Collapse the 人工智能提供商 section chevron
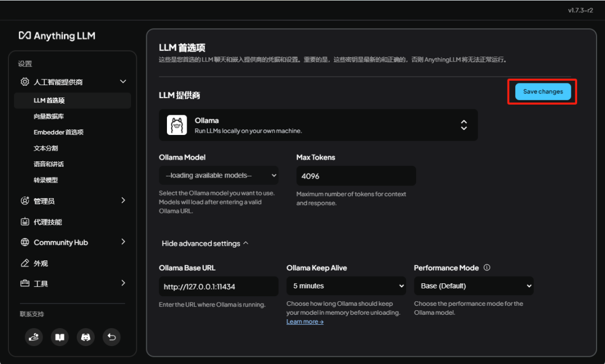Viewport: 605px width, 364px height. coord(123,81)
